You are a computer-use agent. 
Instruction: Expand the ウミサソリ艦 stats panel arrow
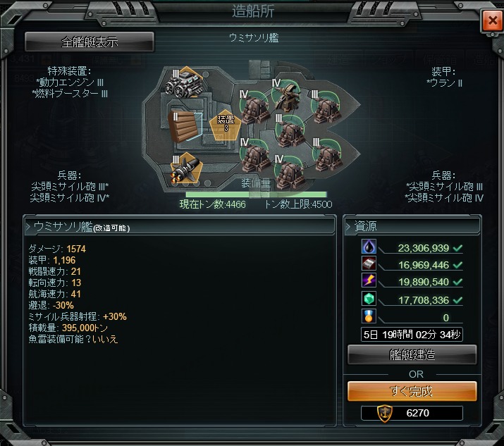tap(28, 227)
